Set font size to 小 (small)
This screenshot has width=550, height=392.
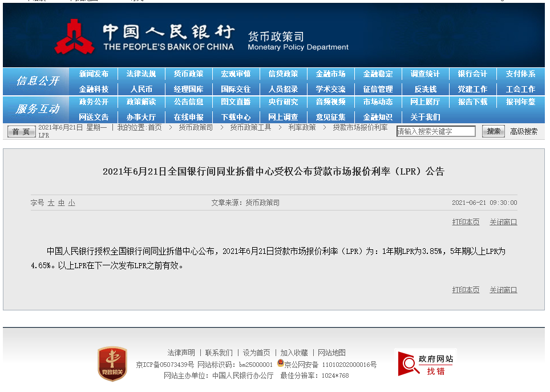tap(71, 203)
